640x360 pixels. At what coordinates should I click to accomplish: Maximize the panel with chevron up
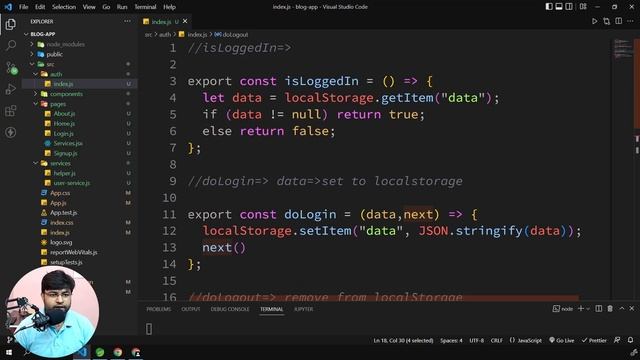click(x=622, y=309)
